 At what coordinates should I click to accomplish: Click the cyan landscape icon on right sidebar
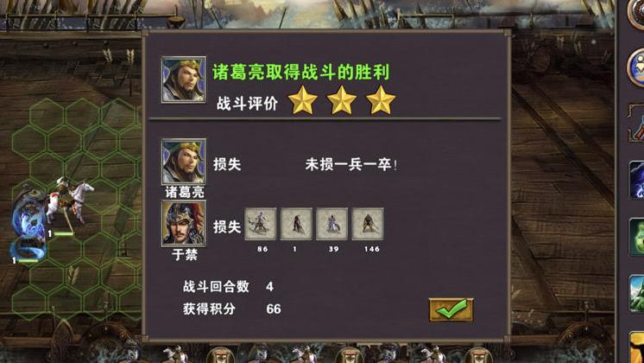tap(636, 294)
